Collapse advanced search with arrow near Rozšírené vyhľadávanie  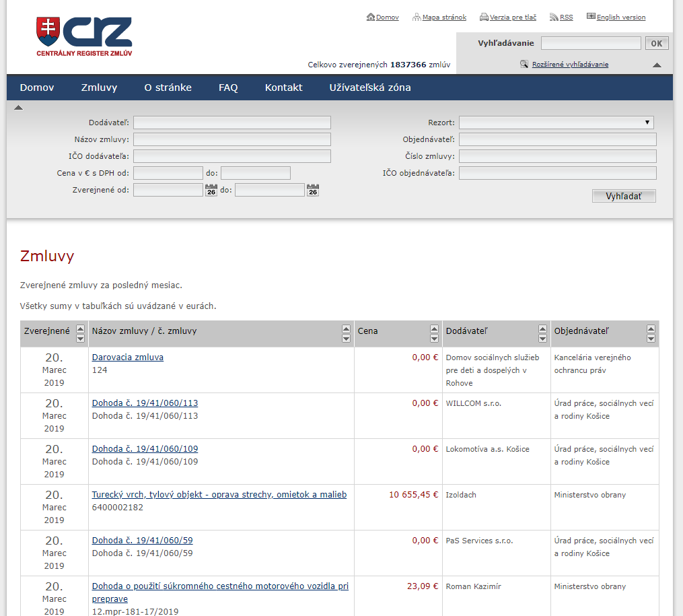657,65
